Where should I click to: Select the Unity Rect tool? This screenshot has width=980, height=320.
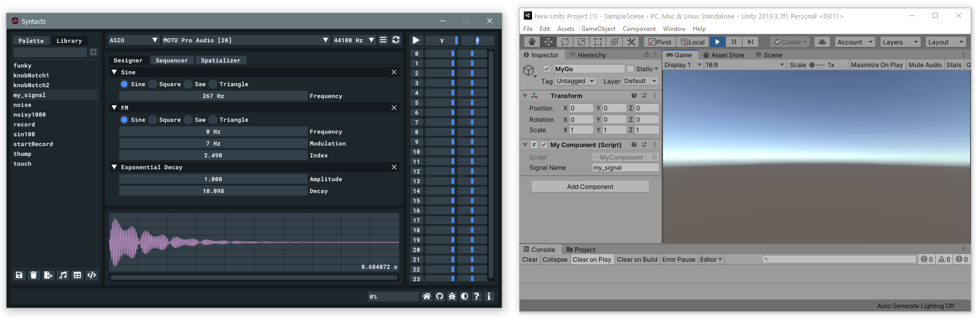point(598,42)
